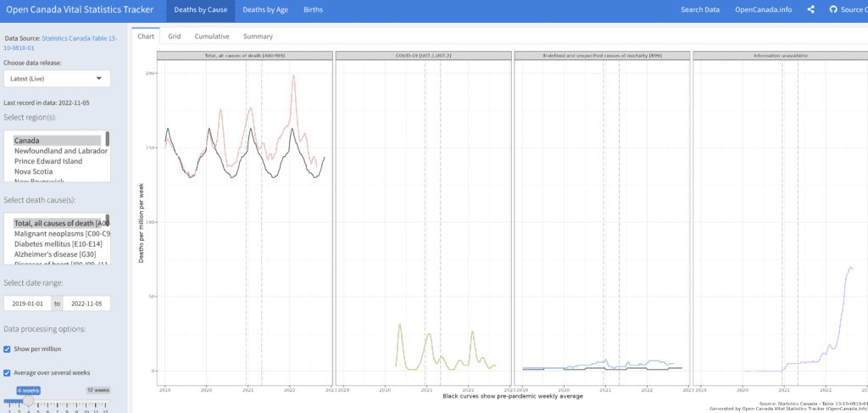Select Nova Scotia in region list
Screen dimensions: 868x413
point(38,171)
